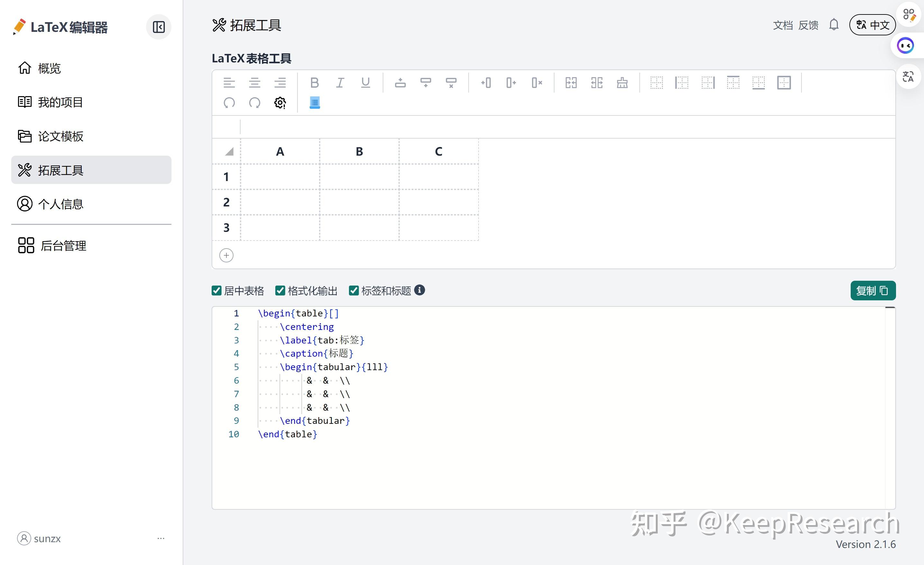Viewport: 924px width, 565px height.
Task: Uncheck the 居中表格 option
Action: (x=216, y=291)
